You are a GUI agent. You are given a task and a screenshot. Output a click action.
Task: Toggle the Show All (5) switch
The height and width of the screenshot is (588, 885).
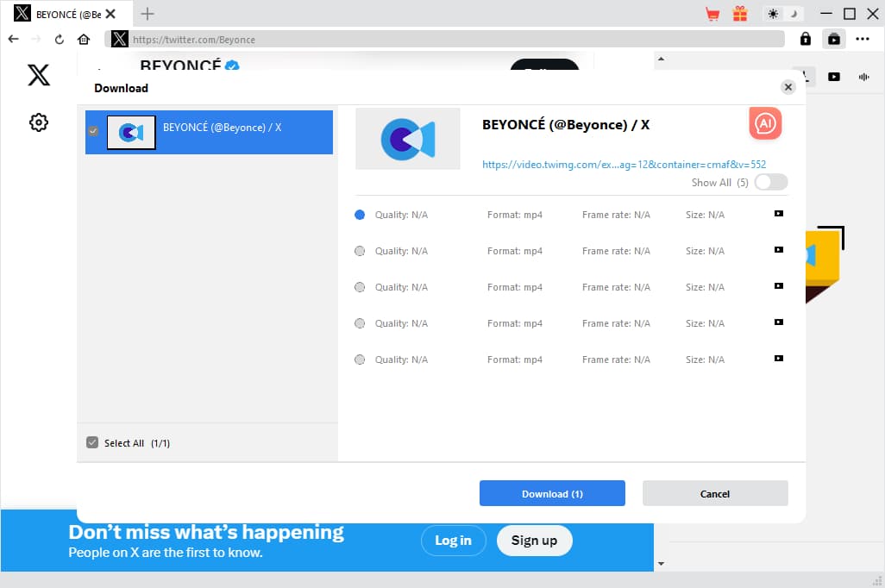click(771, 182)
